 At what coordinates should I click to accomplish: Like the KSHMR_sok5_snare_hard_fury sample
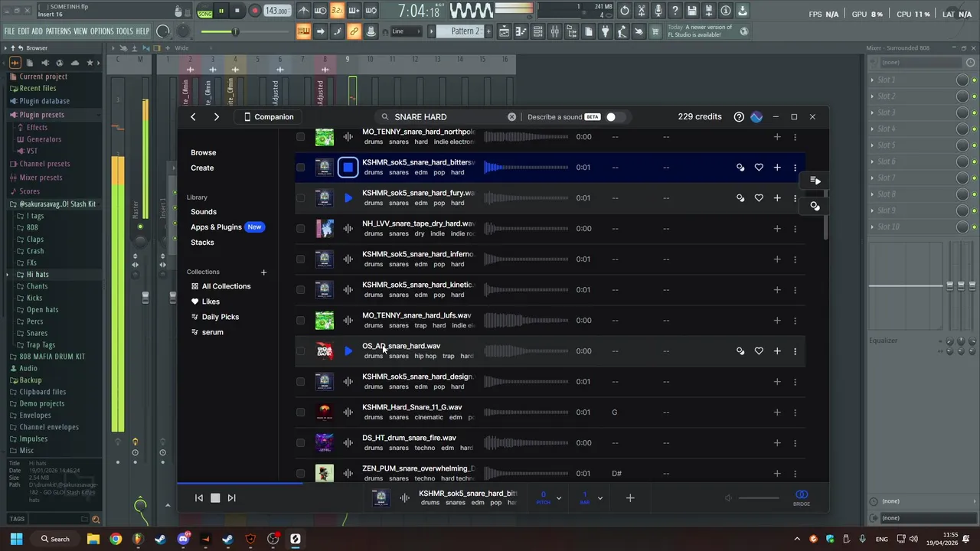(x=759, y=197)
